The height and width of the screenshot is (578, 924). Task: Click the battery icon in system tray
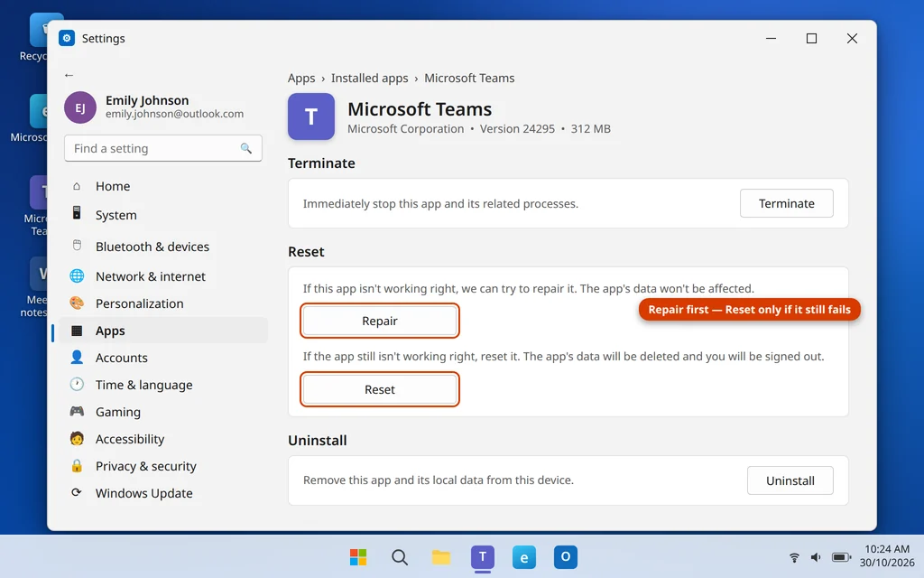tap(841, 556)
